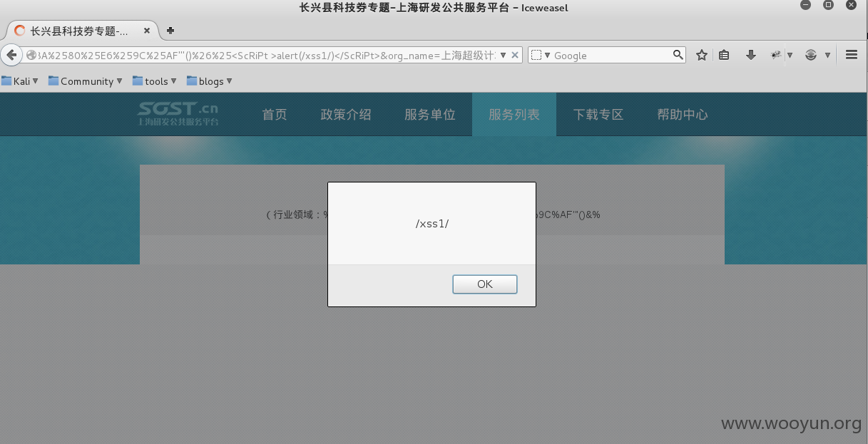868x444 pixels.
Task: Open the URL history dropdown arrow
Action: [x=503, y=55]
